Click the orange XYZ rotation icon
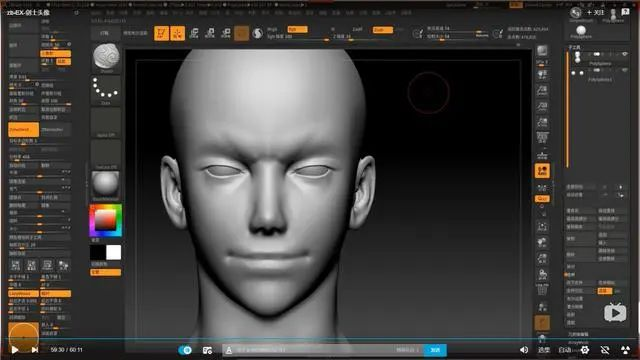 click(x=542, y=171)
